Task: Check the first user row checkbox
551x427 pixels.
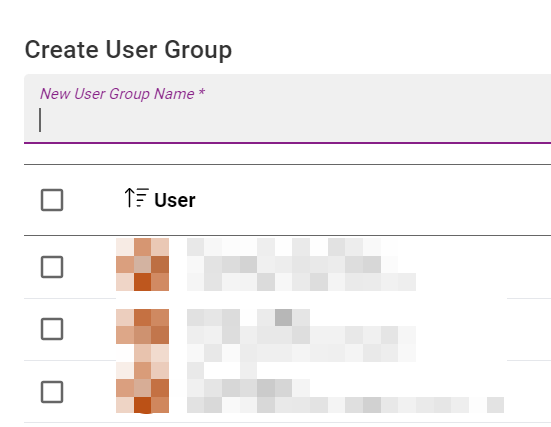Action: click(x=52, y=267)
